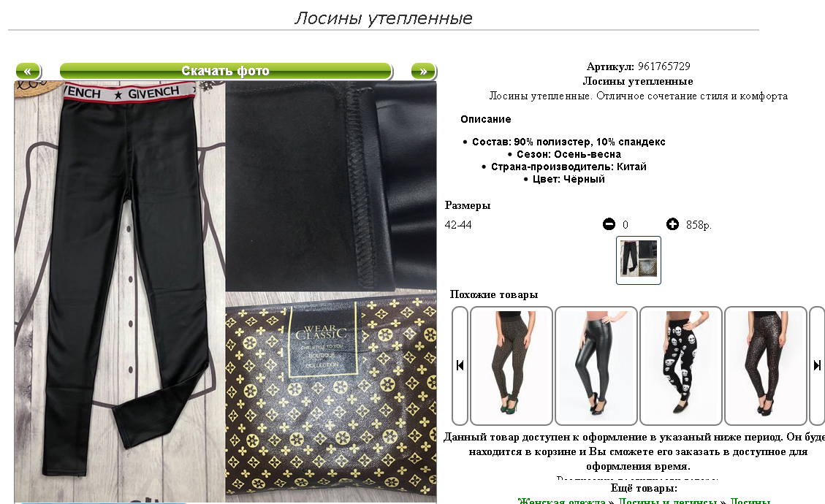Click the quantity value next to size 42-44

point(625,225)
